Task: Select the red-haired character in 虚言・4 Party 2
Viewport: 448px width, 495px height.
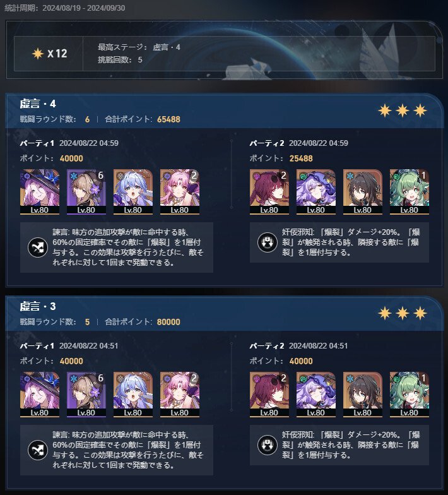Action: click(x=269, y=192)
